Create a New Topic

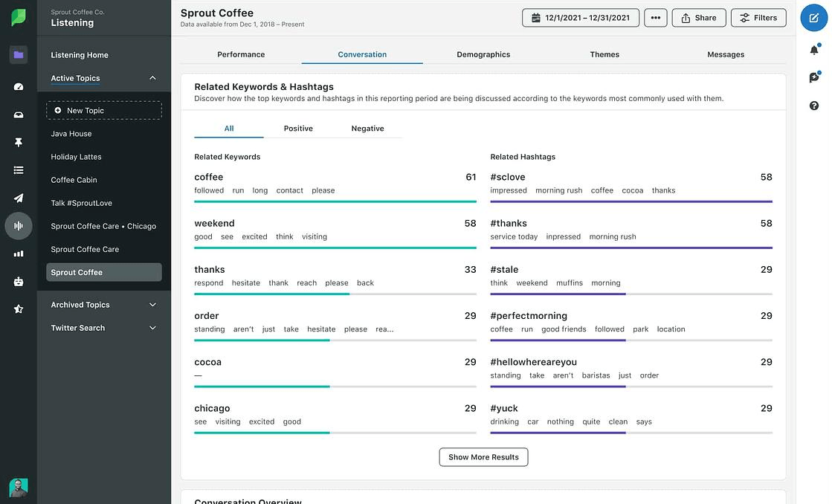(104, 110)
